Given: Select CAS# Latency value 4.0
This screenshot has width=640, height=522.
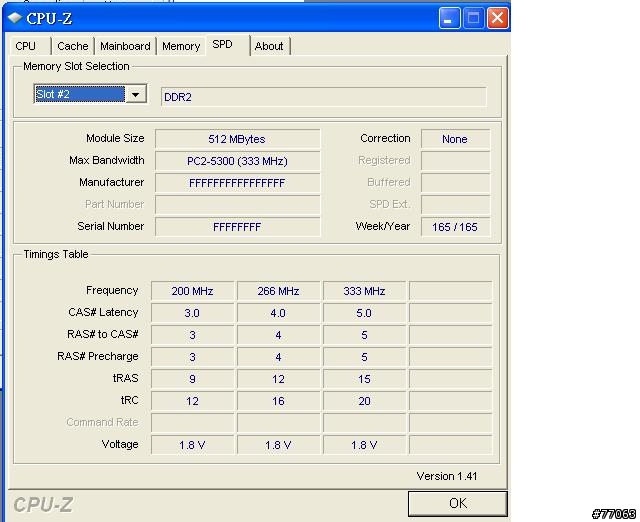Looking at the screenshot, I should 278,313.
